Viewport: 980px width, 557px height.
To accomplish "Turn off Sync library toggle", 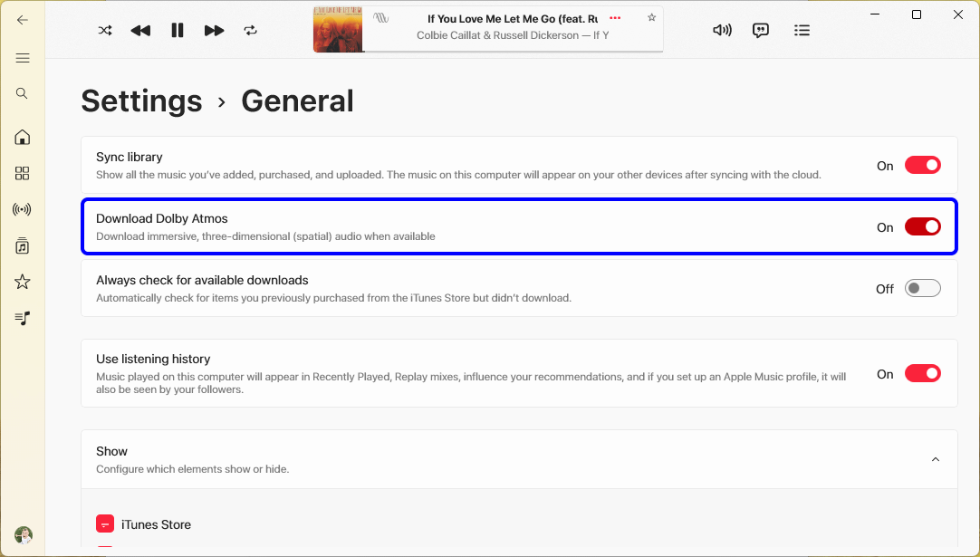I will 922,165.
